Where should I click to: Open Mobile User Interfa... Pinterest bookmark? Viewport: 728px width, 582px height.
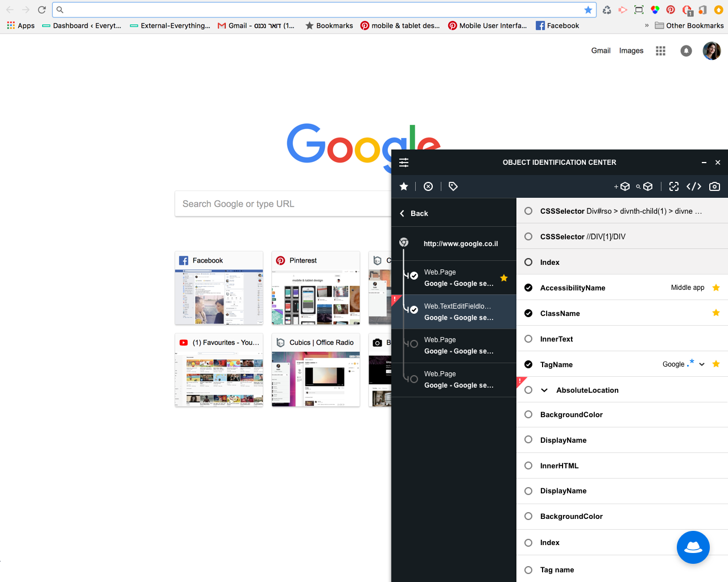pos(487,26)
